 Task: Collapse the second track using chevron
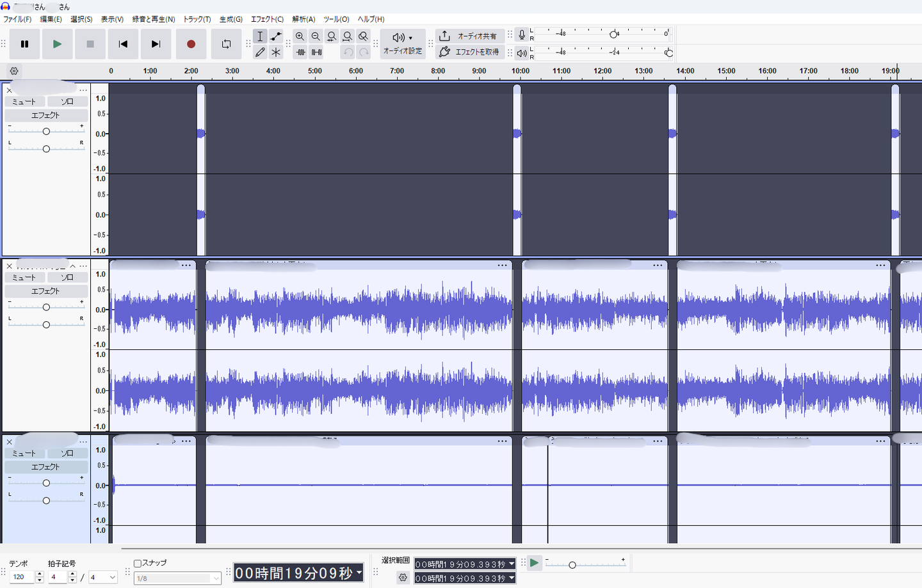point(73,266)
